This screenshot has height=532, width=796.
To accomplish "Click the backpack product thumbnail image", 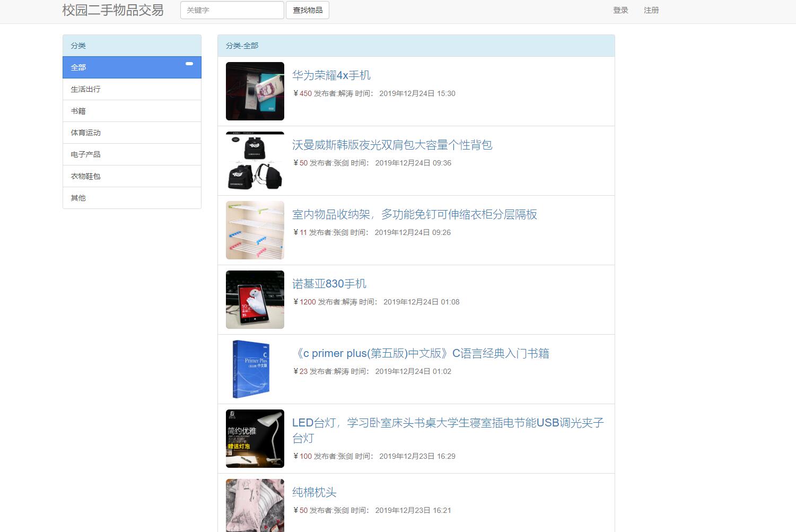I will [x=255, y=160].
